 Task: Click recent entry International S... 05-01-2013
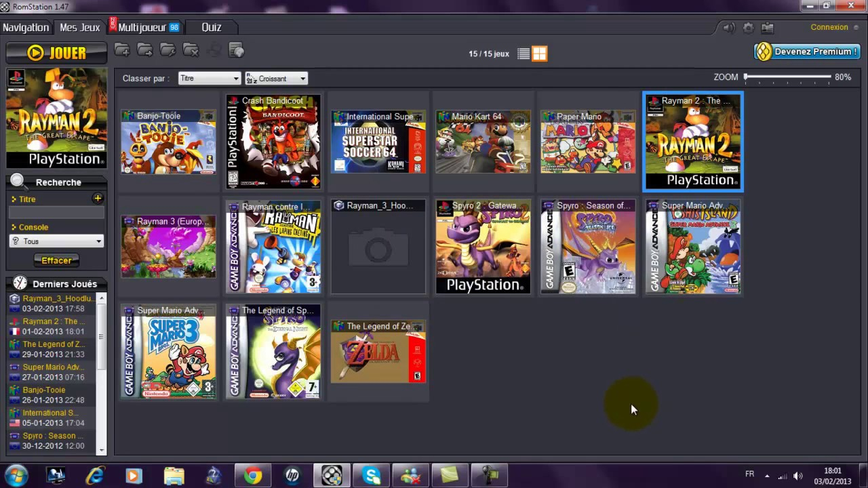52,418
